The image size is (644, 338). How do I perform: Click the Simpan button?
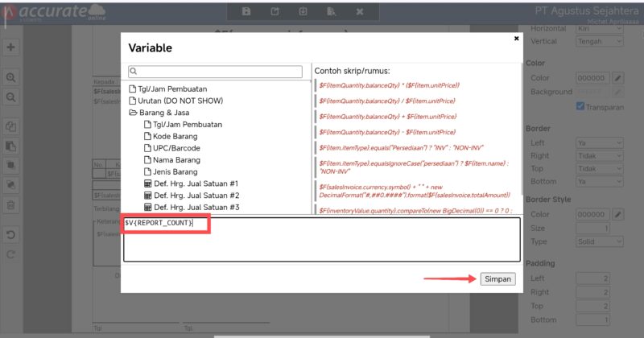click(x=497, y=278)
